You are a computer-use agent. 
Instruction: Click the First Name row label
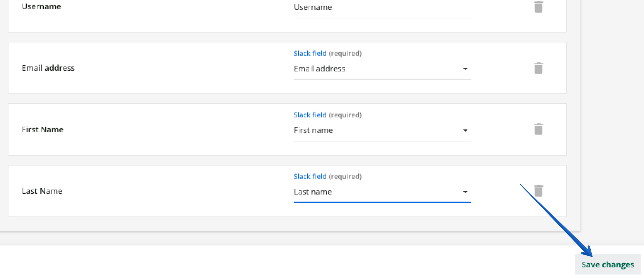pos(42,129)
